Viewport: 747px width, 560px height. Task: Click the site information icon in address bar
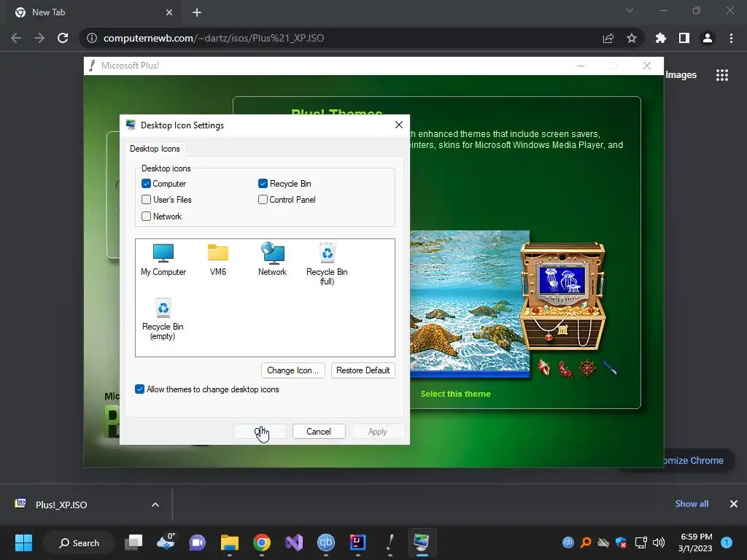point(92,38)
